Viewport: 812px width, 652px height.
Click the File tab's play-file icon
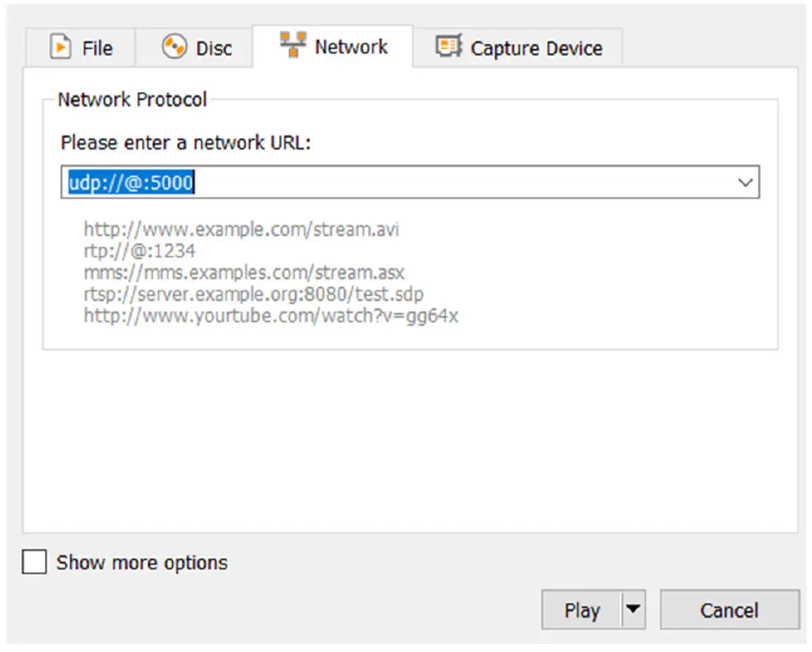(x=59, y=47)
